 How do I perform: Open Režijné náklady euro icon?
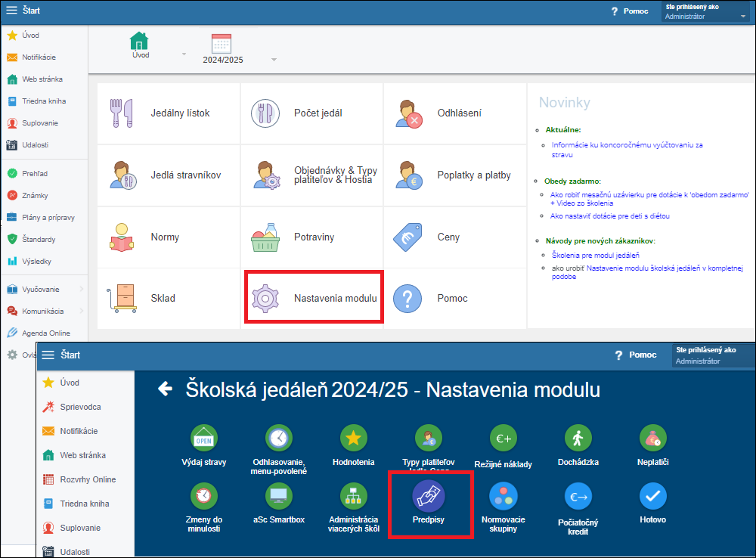[x=503, y=438]
